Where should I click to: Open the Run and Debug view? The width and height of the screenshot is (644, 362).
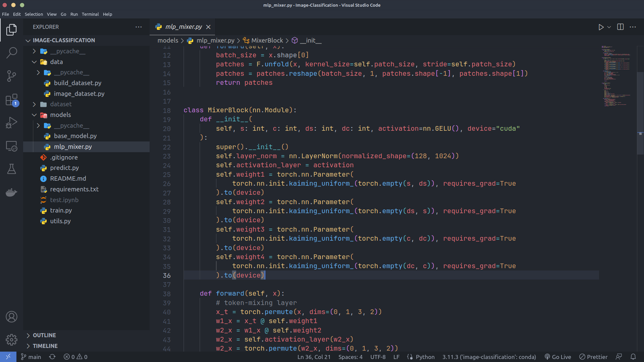click(x=11, y=123)
